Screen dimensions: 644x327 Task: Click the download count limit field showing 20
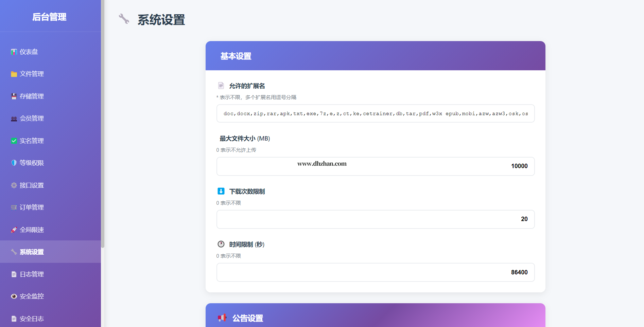[375, 219]
